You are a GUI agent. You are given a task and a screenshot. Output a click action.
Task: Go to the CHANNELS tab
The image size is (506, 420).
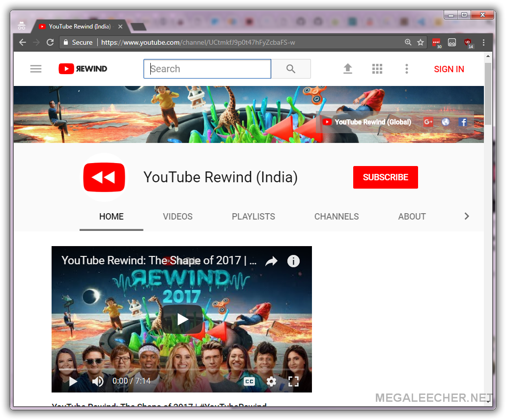pos(337,217)
